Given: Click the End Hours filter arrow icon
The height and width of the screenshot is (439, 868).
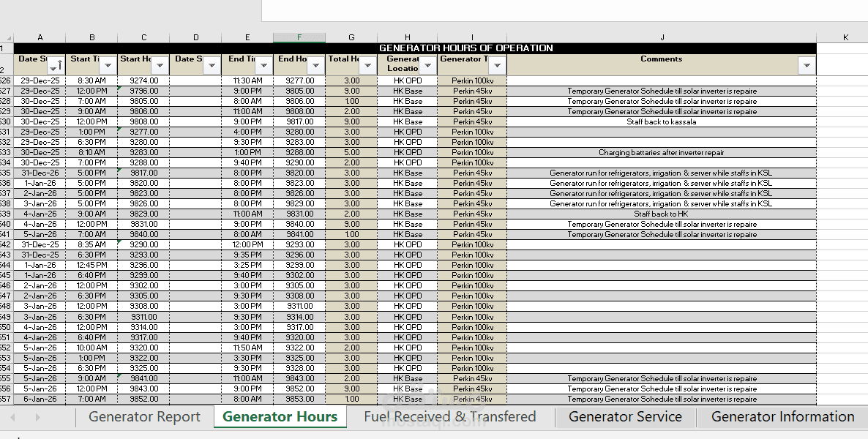Looking at the screenshot, I should coord(315,64).
